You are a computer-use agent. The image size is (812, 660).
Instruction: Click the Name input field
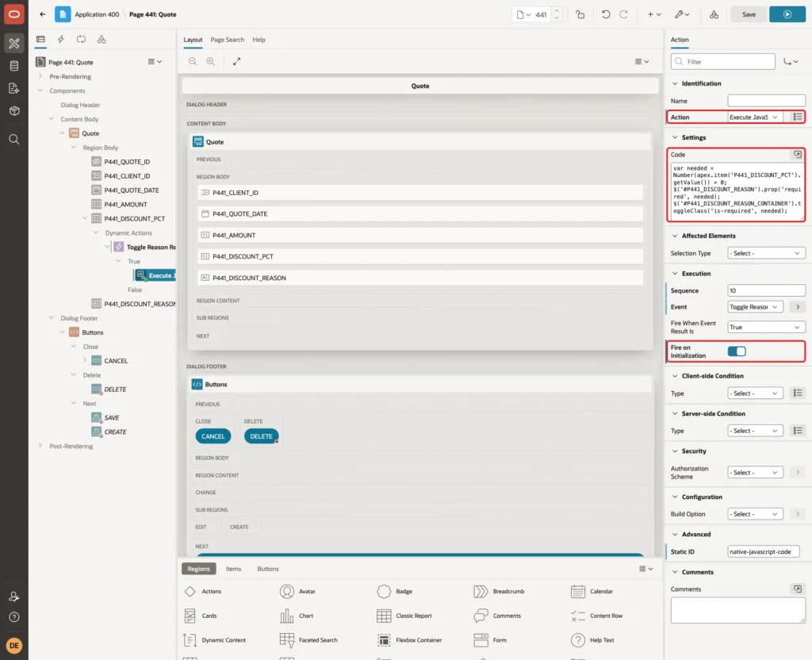click(767, 101)
